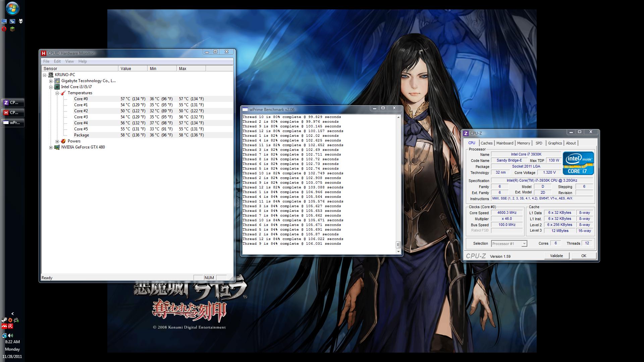Expand NVIDIA GeForce GTX 480 node

click(51, 147)
